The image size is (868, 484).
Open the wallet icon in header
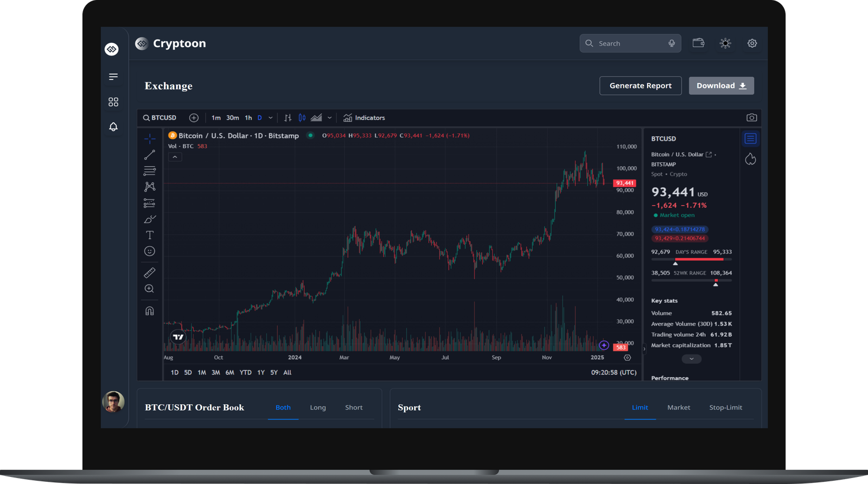[x=698, y=43]
